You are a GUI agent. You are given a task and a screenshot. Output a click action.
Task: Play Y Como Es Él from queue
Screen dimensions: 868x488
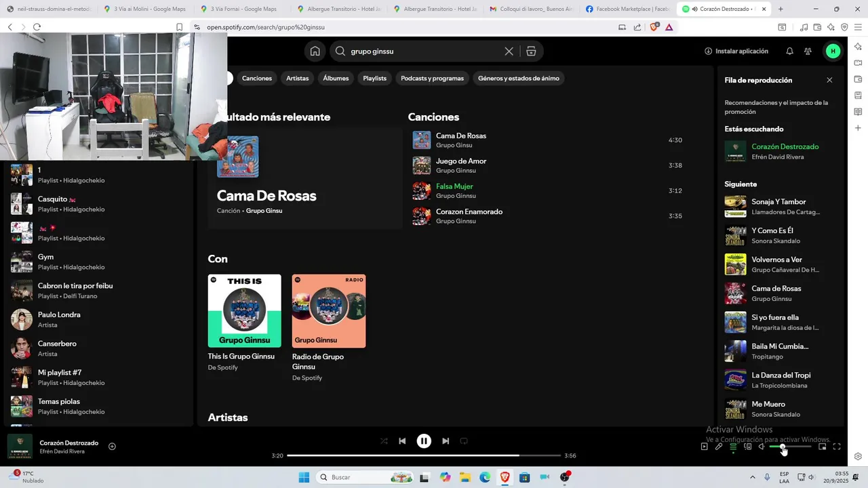[780, 235]
